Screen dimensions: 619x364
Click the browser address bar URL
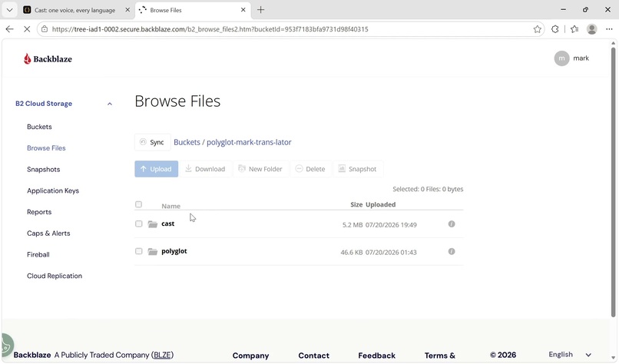pyautogui.click(x=210, y=29)
